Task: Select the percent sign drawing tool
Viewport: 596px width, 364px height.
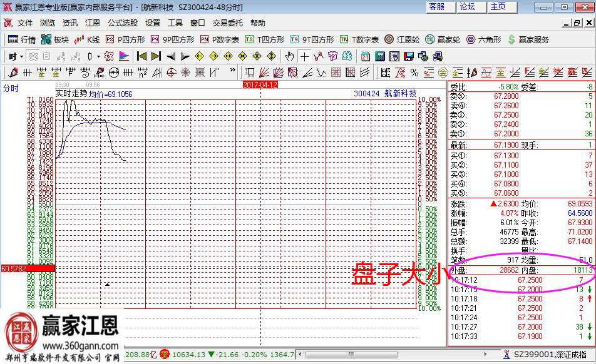Action: pos(413,72)
